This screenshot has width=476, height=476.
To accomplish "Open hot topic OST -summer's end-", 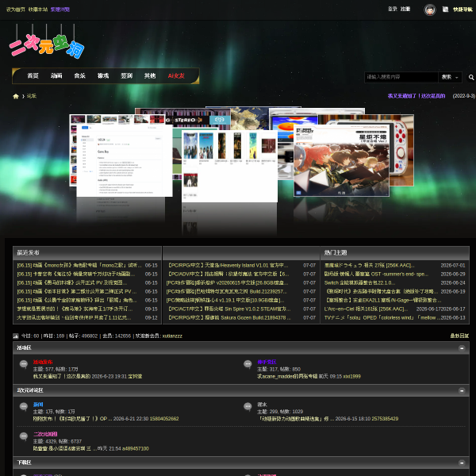I will (376, 274).
